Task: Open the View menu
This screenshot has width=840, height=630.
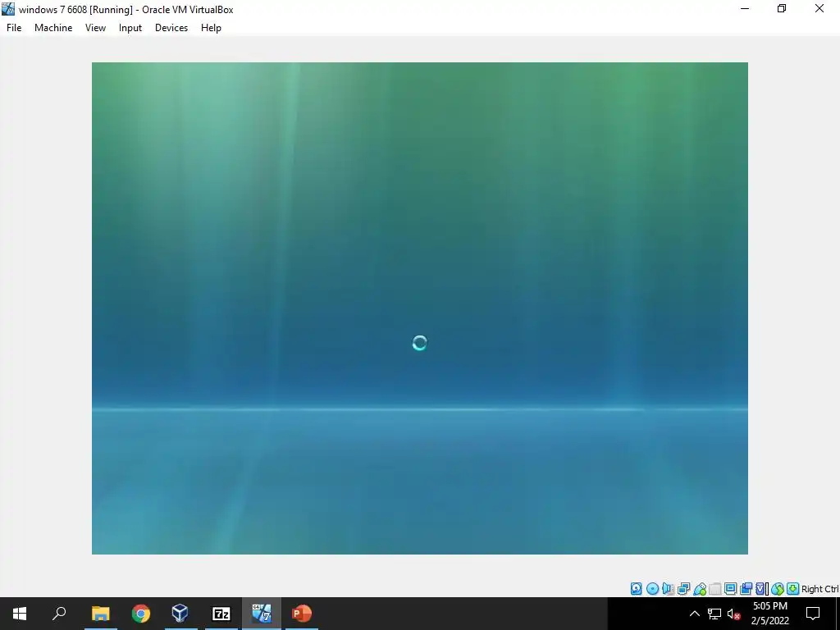Action: pyautogui.click(x=95, y=28)
